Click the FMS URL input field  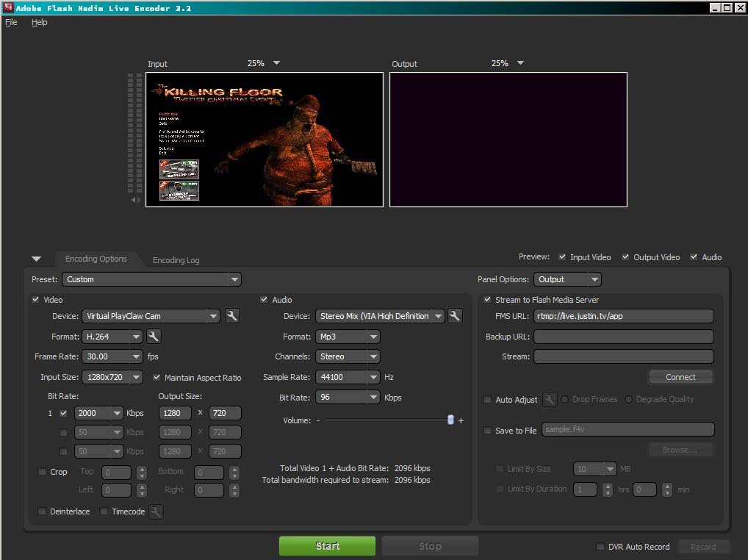pyautogui.click(x=623, y=315)
